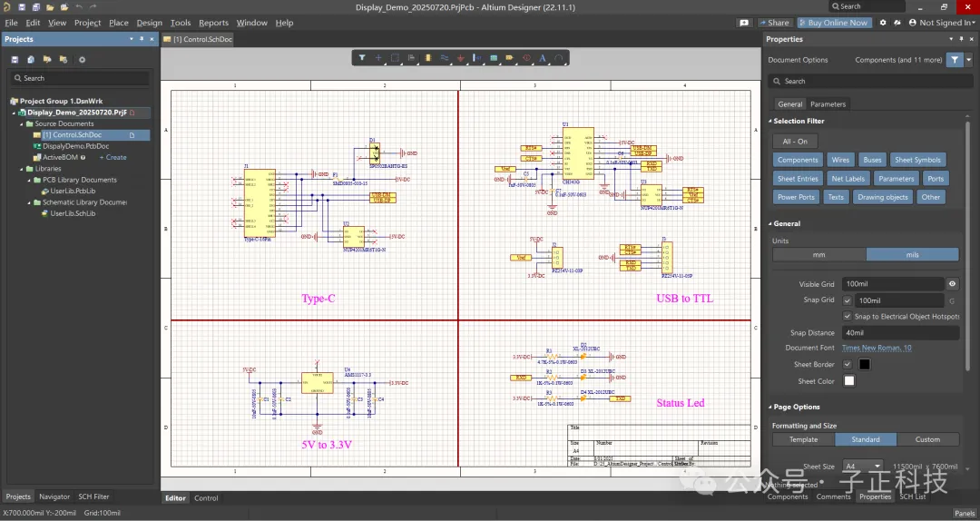Click the Share button

coord(774,23)
